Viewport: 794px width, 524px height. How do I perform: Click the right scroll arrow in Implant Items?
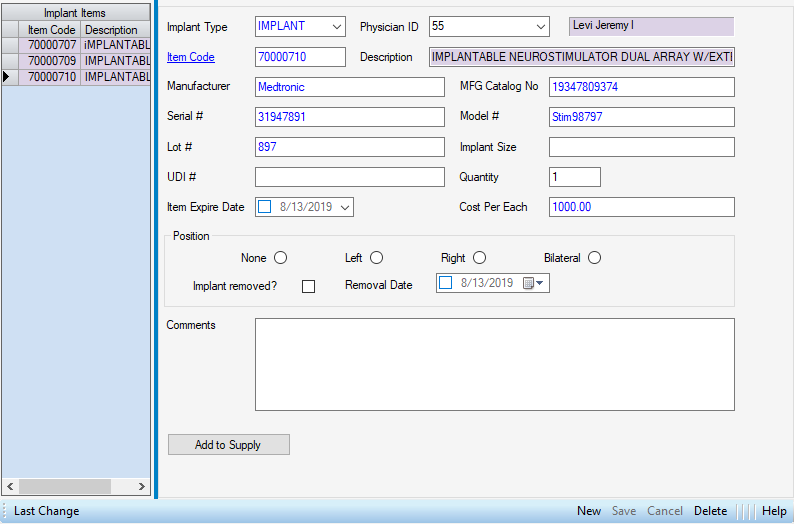click(142, 486)
